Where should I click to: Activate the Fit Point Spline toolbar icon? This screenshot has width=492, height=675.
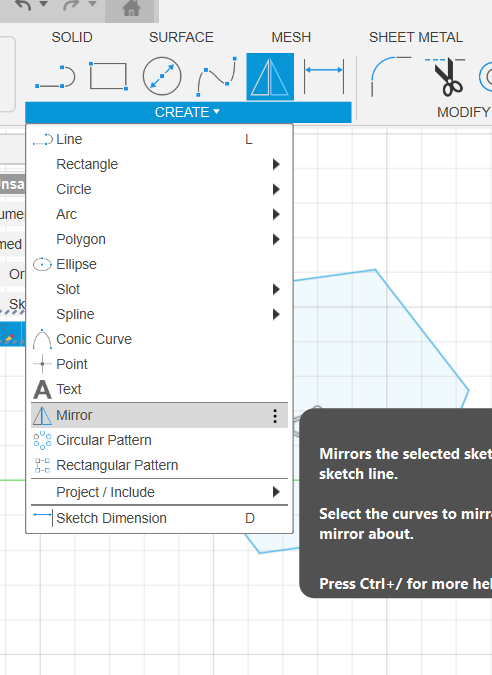[x=217, y=77]
